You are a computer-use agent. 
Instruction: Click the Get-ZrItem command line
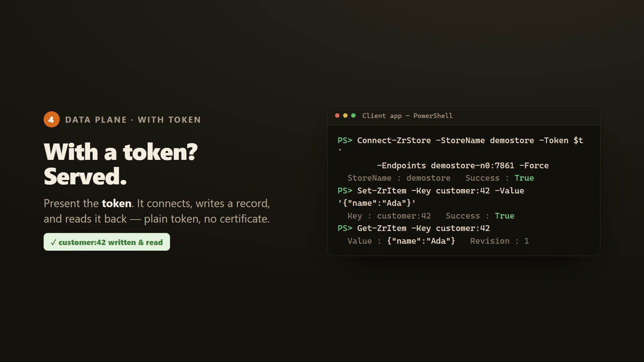click(x=414, y=228)
